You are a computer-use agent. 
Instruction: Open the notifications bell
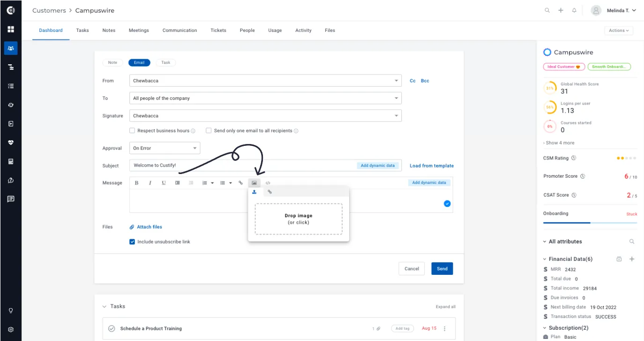(x=574, y=10)
